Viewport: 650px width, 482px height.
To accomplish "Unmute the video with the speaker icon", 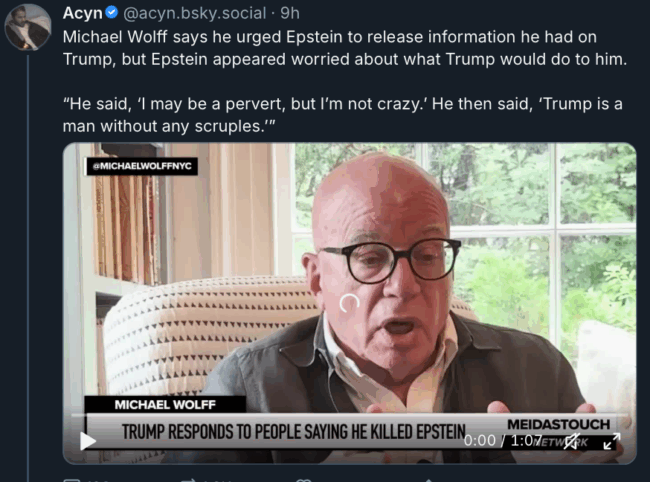I will 573,441.
